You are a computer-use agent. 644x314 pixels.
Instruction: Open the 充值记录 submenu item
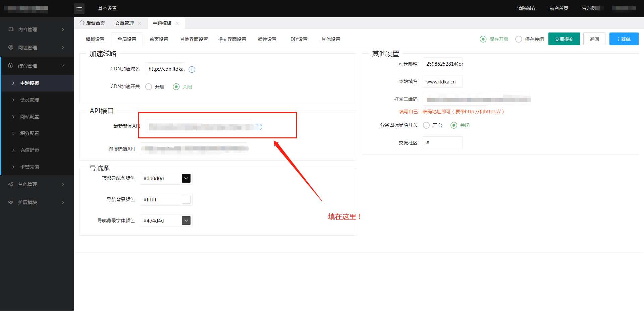click(x=38, y=150)
